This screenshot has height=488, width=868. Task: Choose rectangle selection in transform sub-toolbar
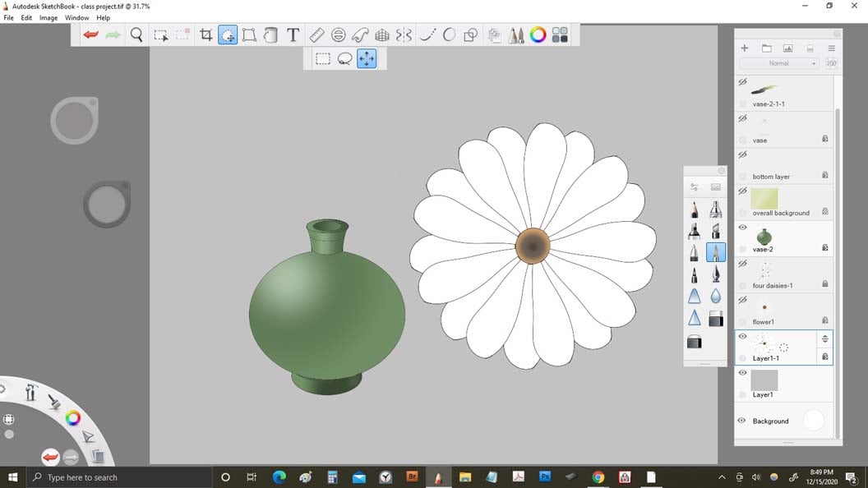tap(323, 58)
